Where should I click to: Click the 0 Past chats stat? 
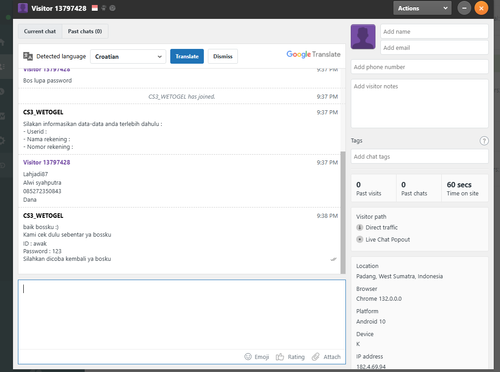tap(419, 188)
